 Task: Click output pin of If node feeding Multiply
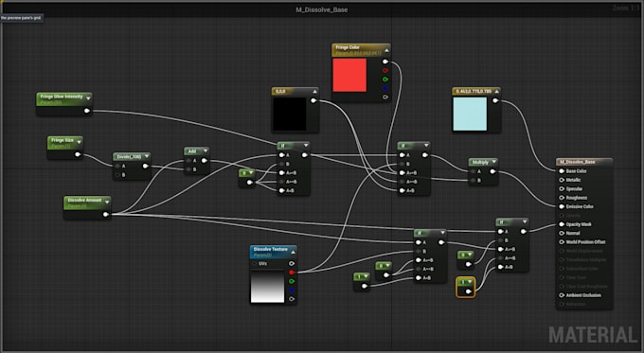tap(425, 155)
